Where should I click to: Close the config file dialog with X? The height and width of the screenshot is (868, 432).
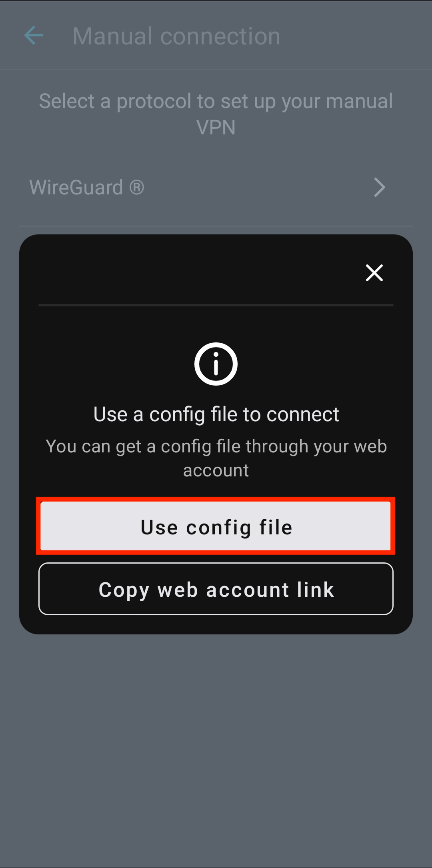[x=374, y=273]
